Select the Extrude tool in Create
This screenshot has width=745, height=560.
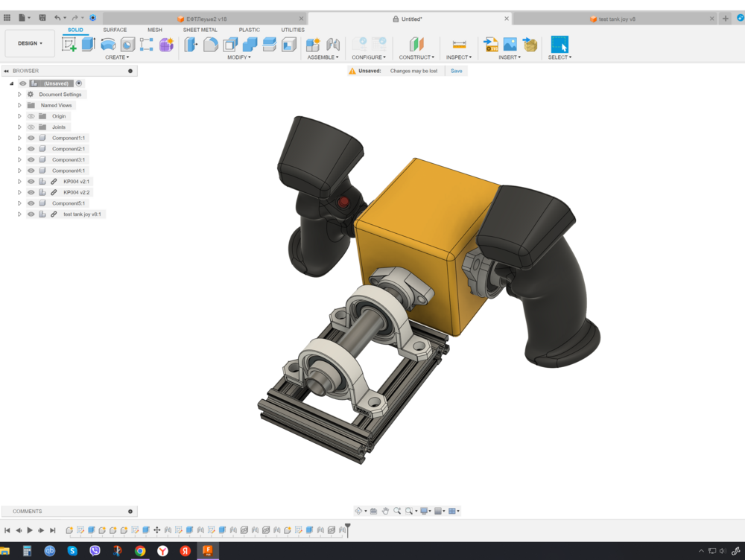(x=89, y=42)
